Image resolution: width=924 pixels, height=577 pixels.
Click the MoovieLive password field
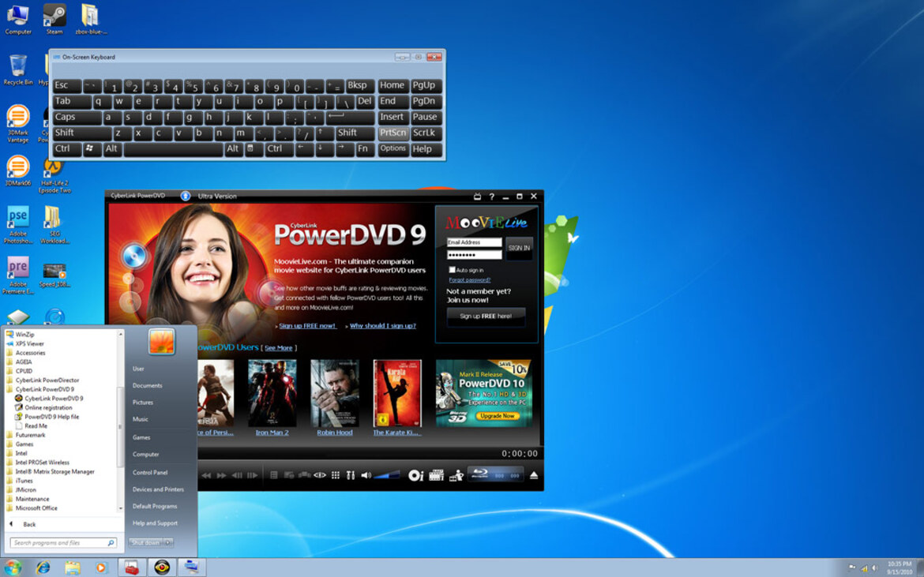(x=475, y=255)
